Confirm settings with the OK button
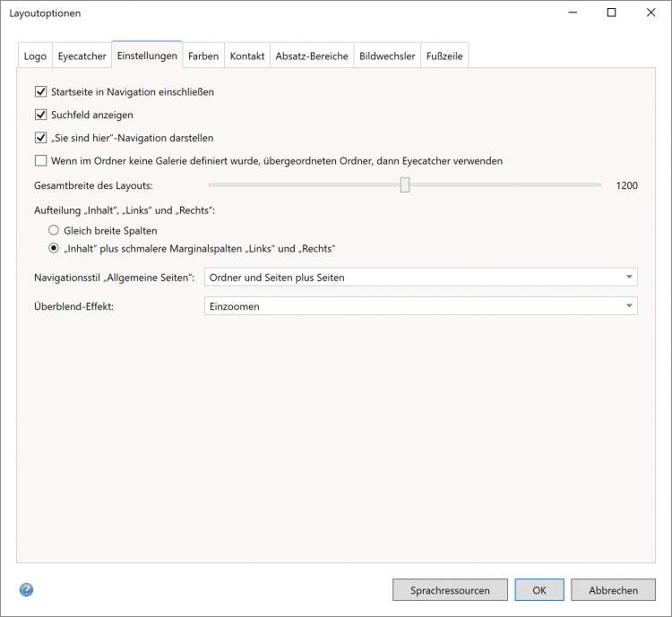672x617 pixels. coord(539,590)
